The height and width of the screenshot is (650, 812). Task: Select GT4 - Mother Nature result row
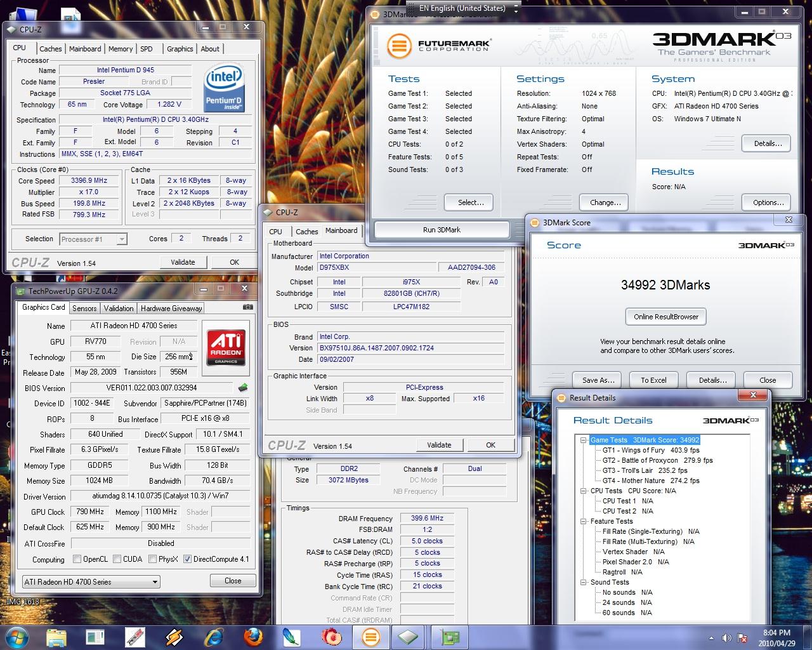pos(651,481)
